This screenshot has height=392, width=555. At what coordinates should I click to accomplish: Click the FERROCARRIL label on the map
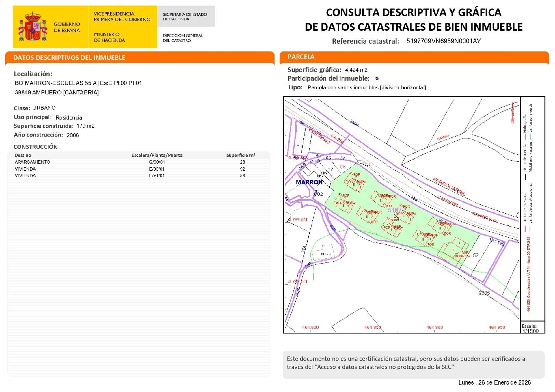tap(448, 187)
